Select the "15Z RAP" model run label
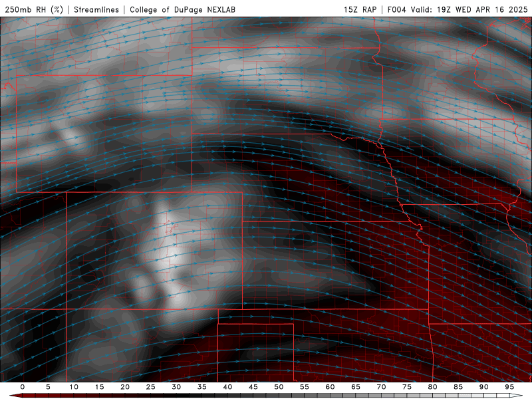 coord(360,9)
